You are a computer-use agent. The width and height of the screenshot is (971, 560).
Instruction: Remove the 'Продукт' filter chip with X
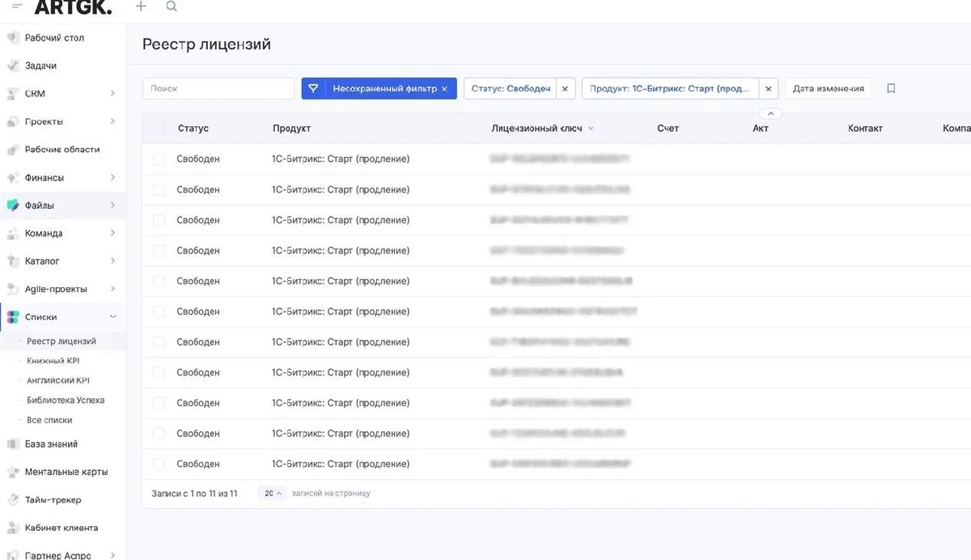(x=769, y=89)
